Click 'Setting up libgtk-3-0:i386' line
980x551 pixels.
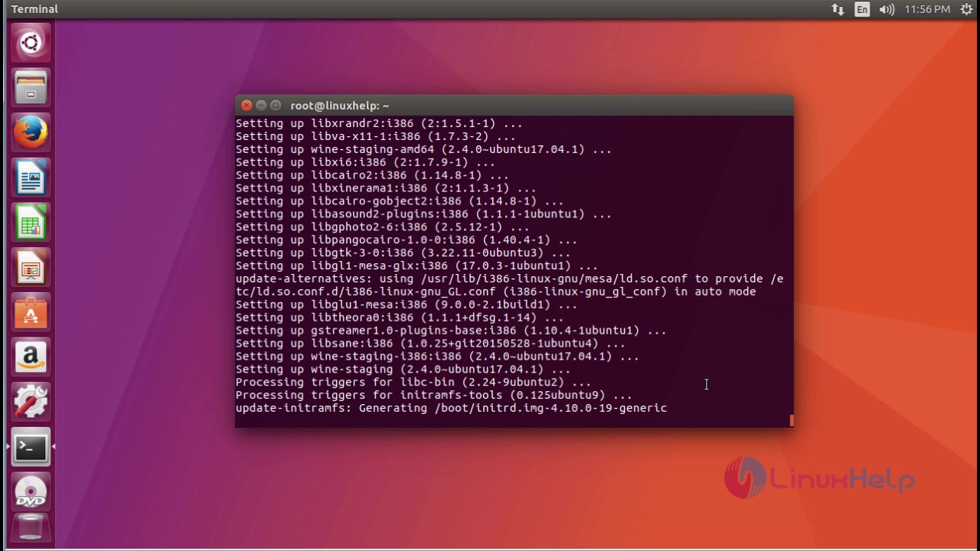click(403, 253)
